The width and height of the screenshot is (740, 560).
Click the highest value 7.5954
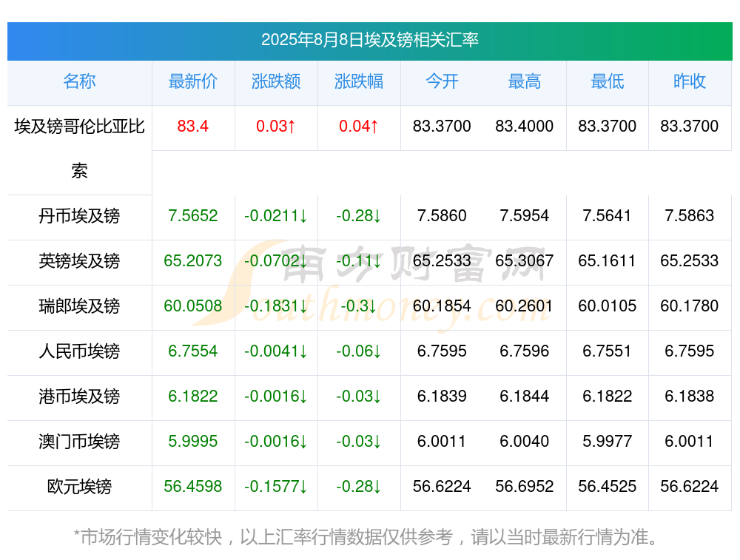525,215
